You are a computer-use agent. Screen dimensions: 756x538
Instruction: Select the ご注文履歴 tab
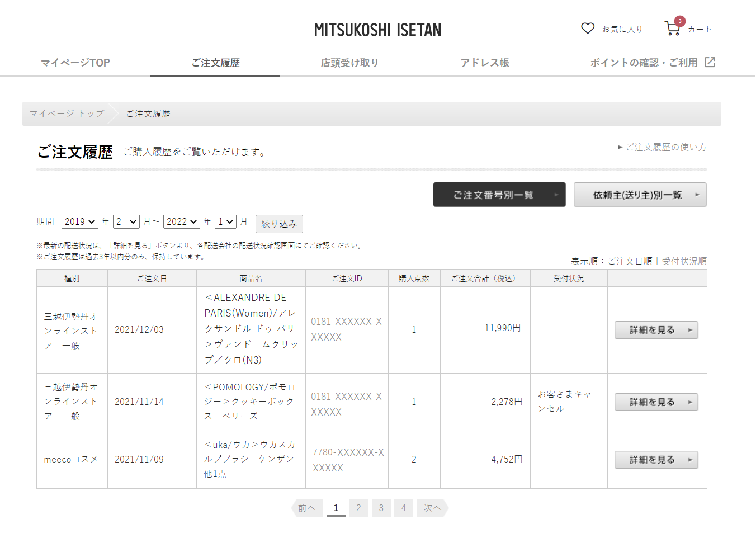[215, 63]
